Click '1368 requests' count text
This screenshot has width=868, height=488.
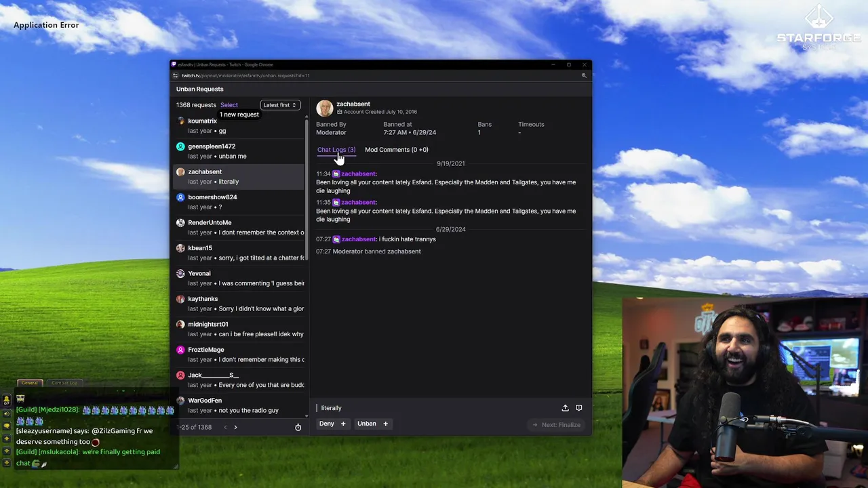pos(196,105)
